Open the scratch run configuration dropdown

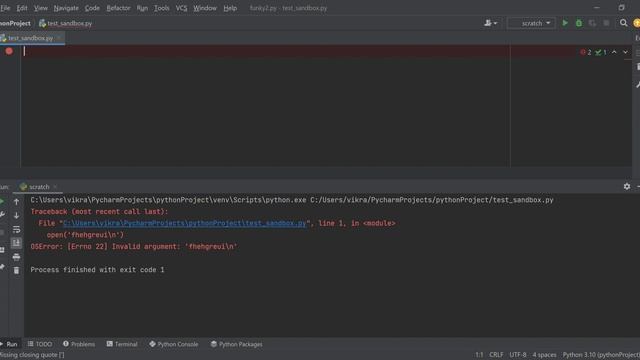pos(531,23)
